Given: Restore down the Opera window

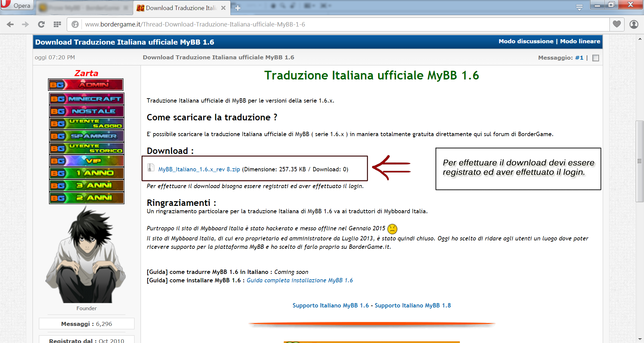Looking at the screenshot, I should [x=611, y=5].
